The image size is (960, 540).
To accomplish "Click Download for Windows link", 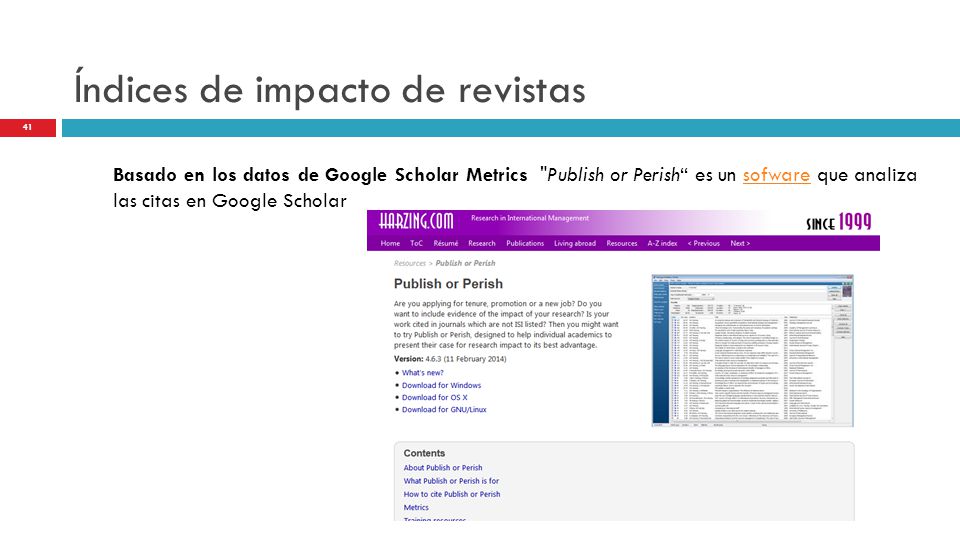I will pyautogui.click(x=441, y=385).
